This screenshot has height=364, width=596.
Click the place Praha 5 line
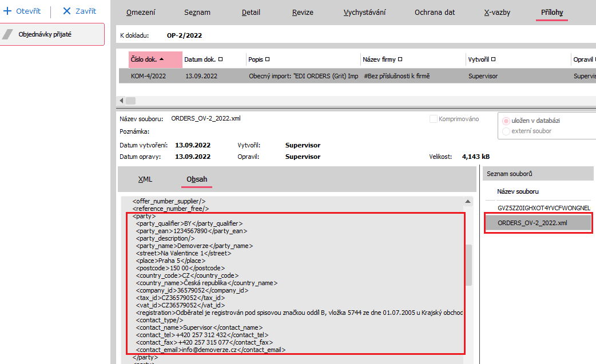pos(170,261)
